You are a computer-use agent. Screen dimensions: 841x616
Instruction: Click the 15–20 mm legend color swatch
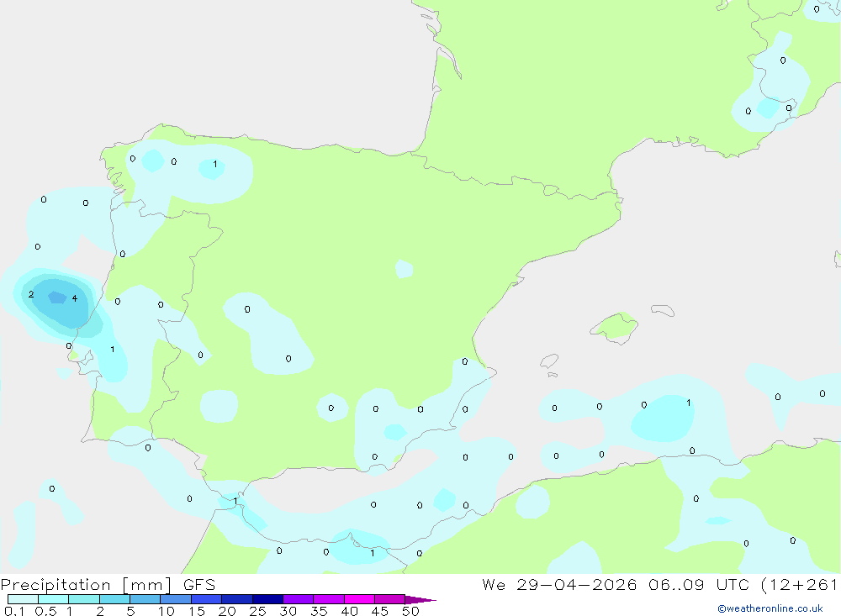[x=207, y=599]
